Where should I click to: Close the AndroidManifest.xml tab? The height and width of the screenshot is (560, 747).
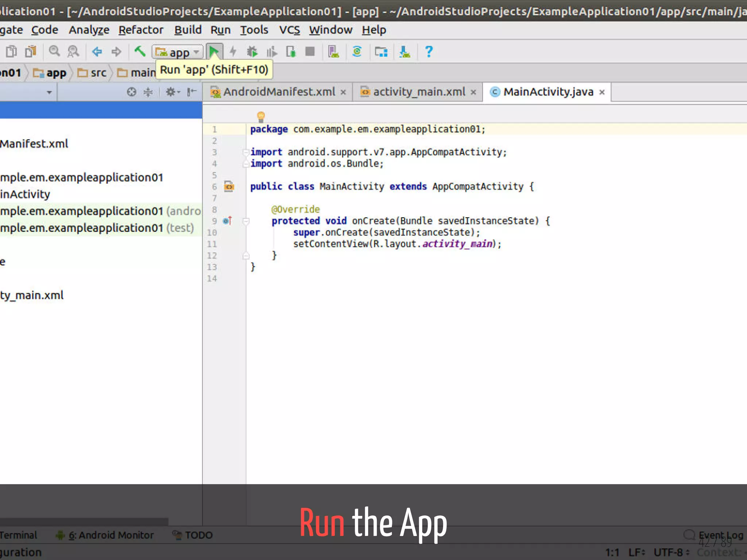click(343, 93)
